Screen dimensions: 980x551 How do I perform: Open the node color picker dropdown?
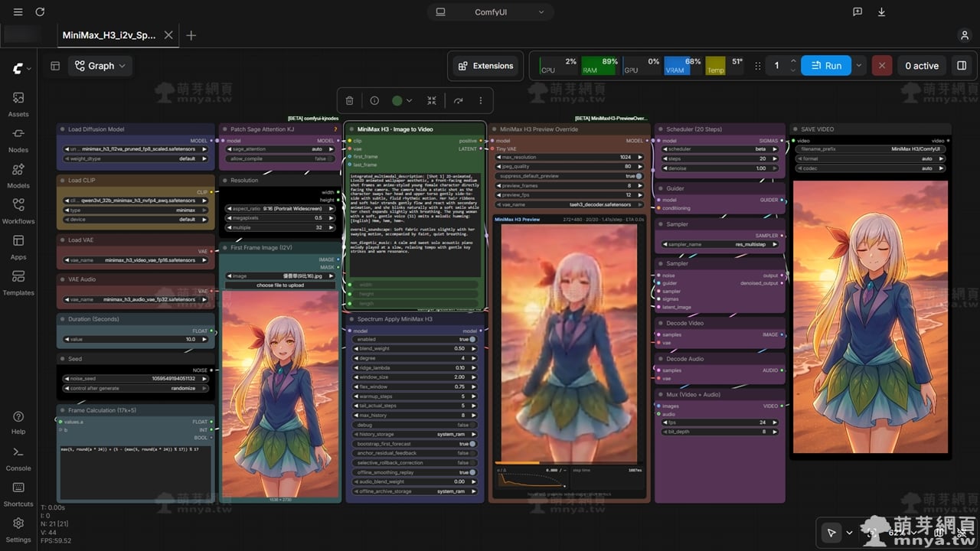coord(403,100)
